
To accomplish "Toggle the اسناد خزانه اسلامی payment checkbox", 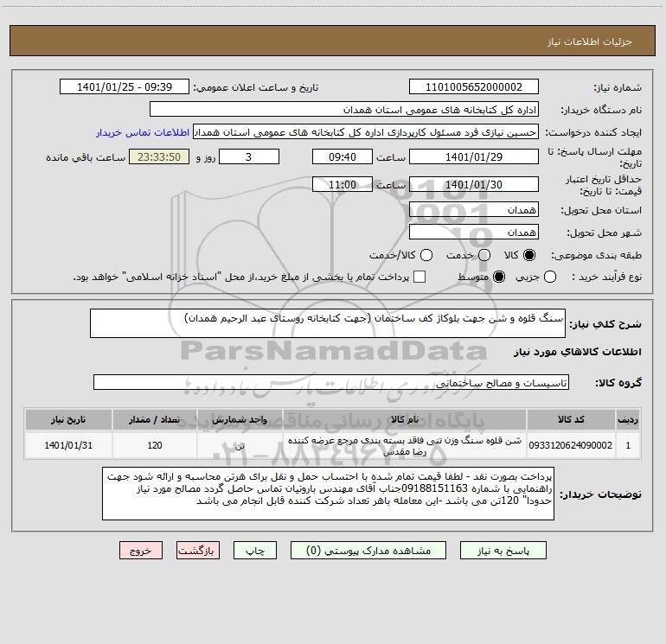I will 419,277.
